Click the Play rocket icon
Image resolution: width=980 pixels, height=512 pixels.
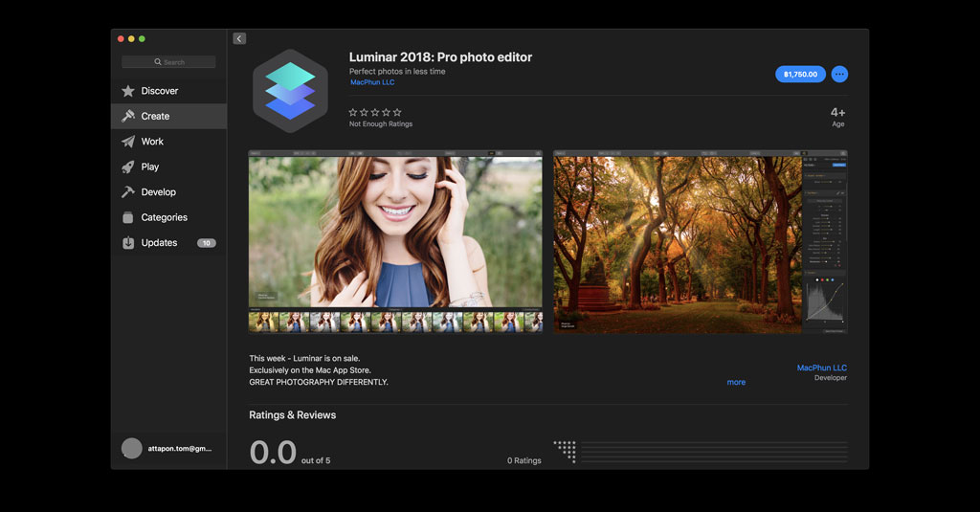coord(128,167)
